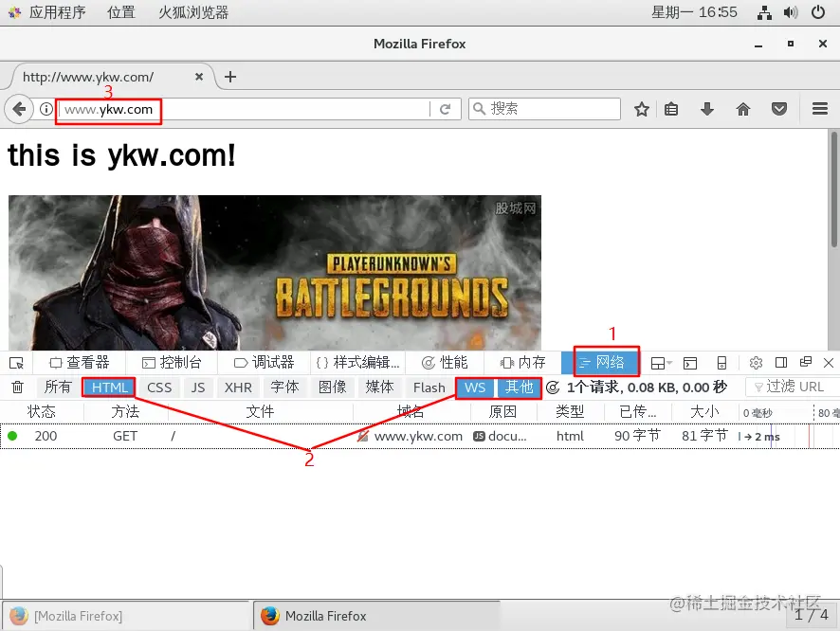Clear network requests with trash icon
Image resolution: width=840 pixels, height=631 pixels.
(x=17, y=387)
